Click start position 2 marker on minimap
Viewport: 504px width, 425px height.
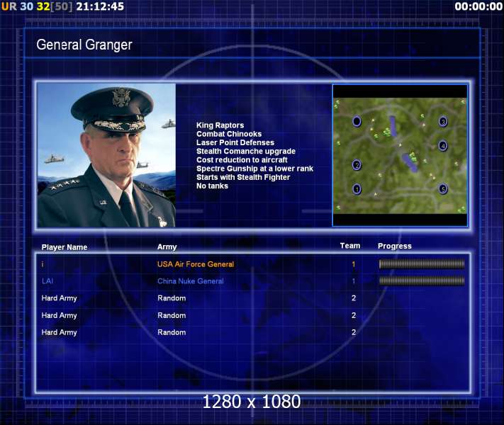tap(357, 165)
